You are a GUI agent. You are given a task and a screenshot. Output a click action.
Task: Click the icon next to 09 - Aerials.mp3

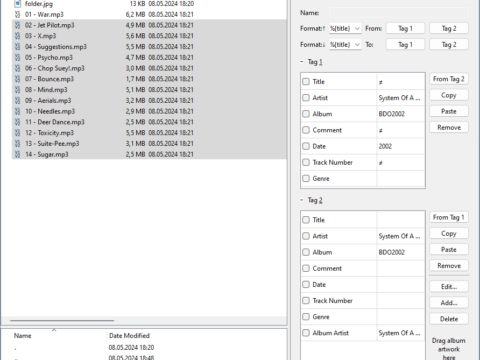tap(18, 101)
